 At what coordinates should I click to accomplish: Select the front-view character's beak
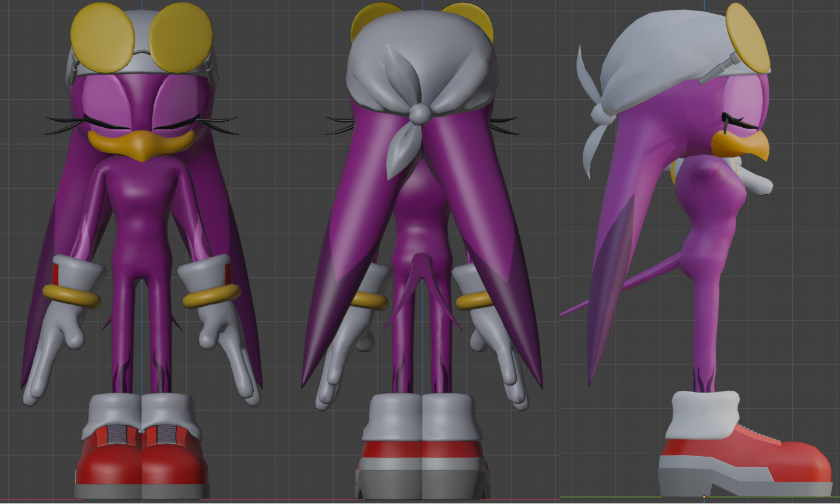[x=141, y=145]
